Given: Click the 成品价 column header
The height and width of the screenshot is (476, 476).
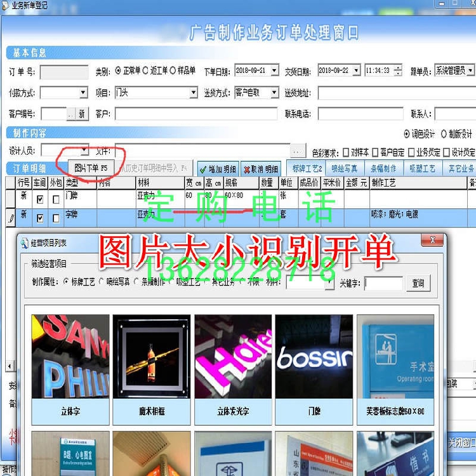Looking at the screenshot, I should (309, 183).
